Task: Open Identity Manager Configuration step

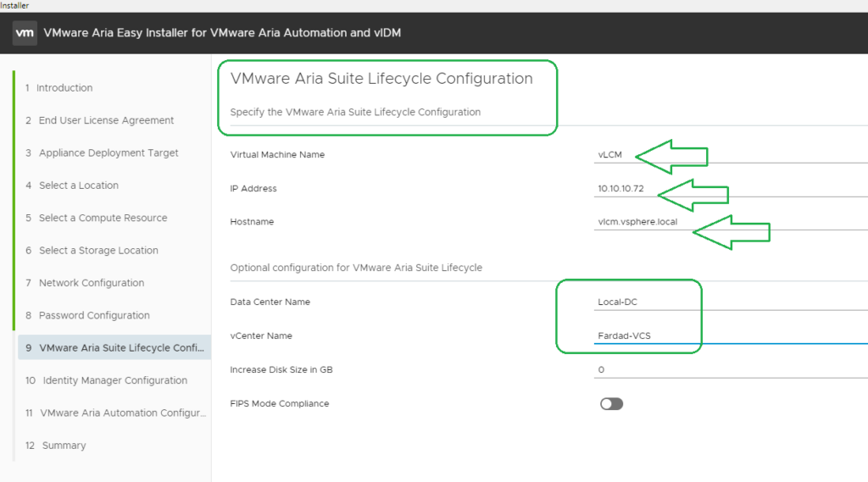Action: [x=114, y=380]
